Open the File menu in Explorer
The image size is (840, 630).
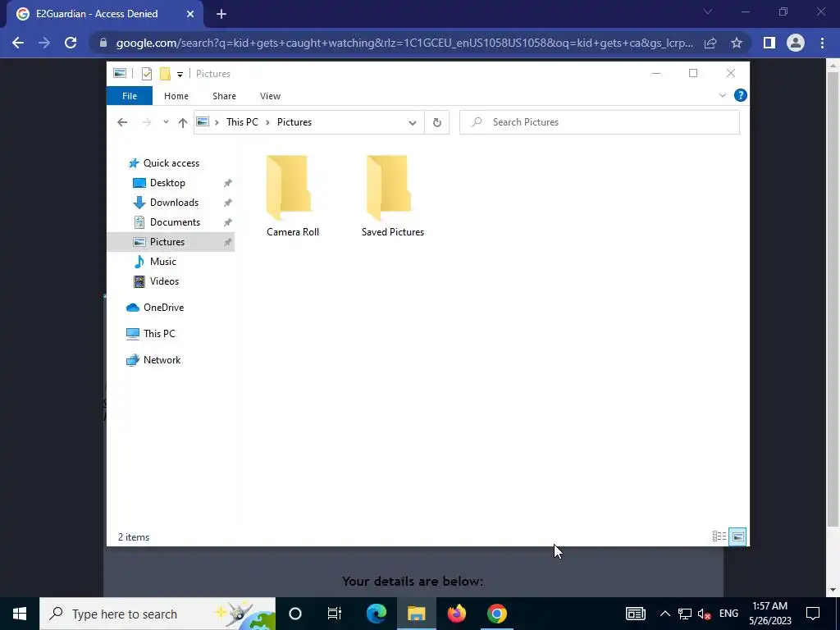coord(130,96)
